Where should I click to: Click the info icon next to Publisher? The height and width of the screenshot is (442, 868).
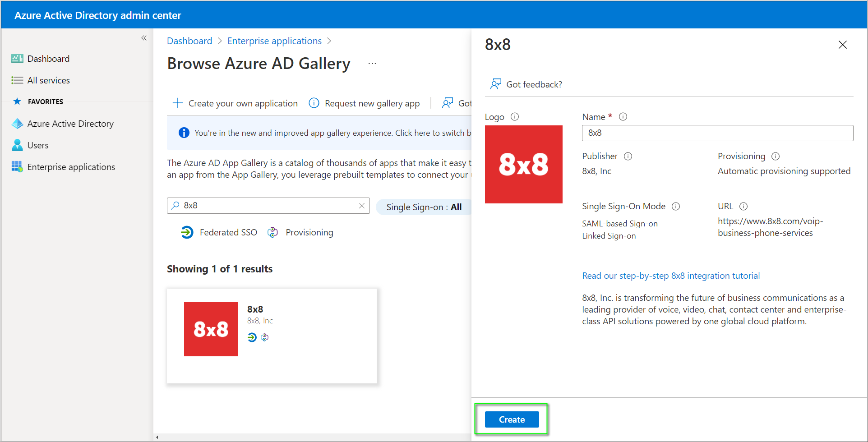[x=628, y=157]
